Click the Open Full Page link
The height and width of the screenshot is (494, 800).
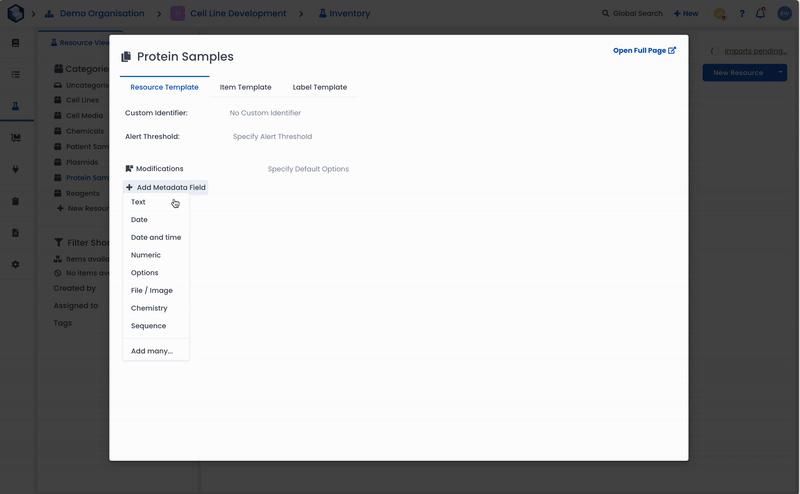click(644, 50)
